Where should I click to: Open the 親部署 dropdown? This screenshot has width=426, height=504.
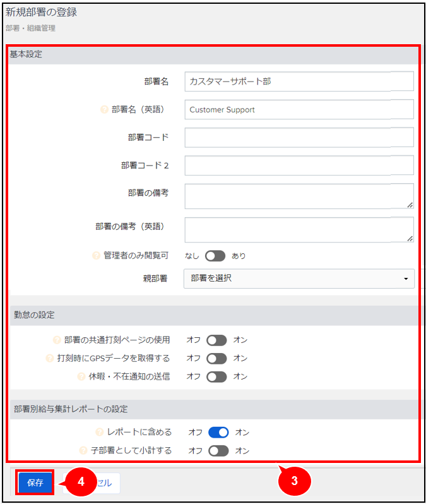(x=299, y=279)
